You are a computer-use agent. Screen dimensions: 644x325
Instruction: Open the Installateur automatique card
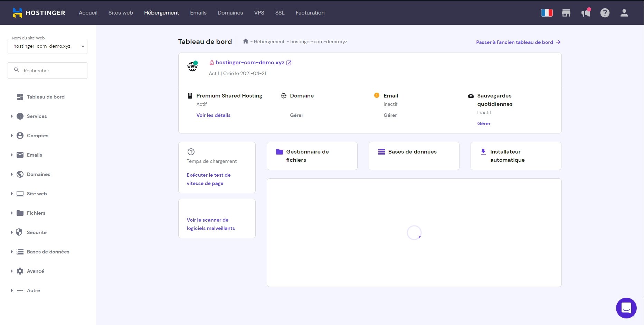tap(516, 156)
